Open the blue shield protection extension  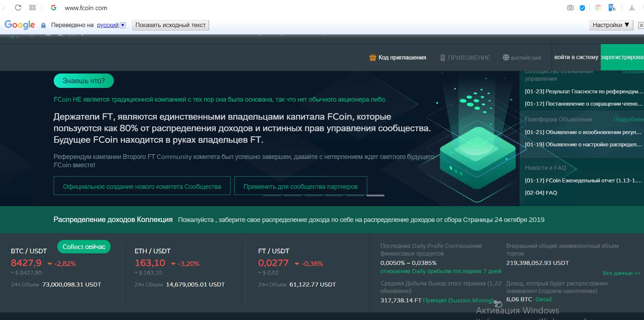pyautogui.click(x=582, y=8)
